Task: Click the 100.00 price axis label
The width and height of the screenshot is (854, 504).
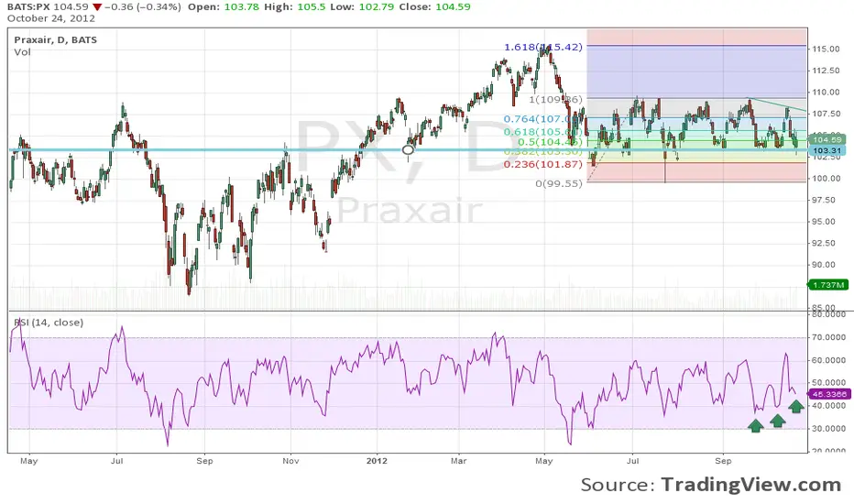Action: click(826, 178)
